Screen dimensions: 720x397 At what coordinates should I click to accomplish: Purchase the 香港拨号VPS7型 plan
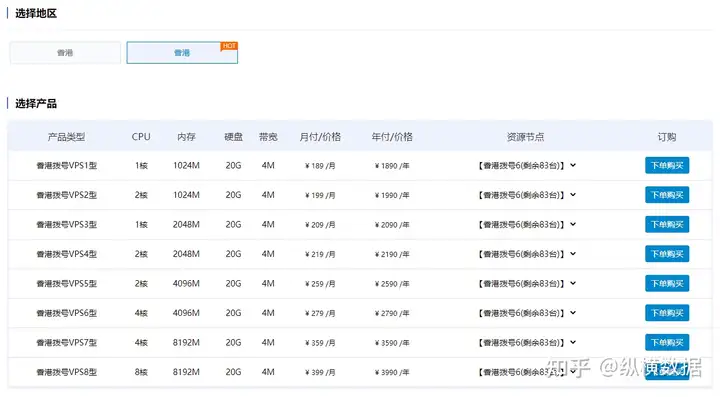[x=667, y=342]
